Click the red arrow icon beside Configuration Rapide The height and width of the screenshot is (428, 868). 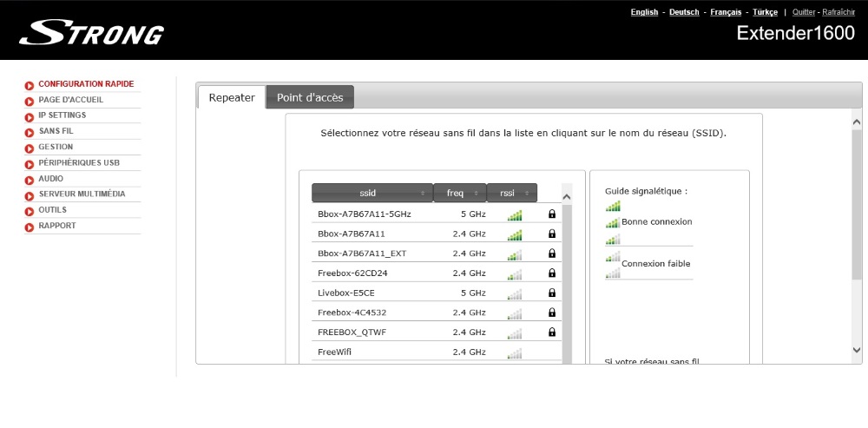tap(30, 86)
